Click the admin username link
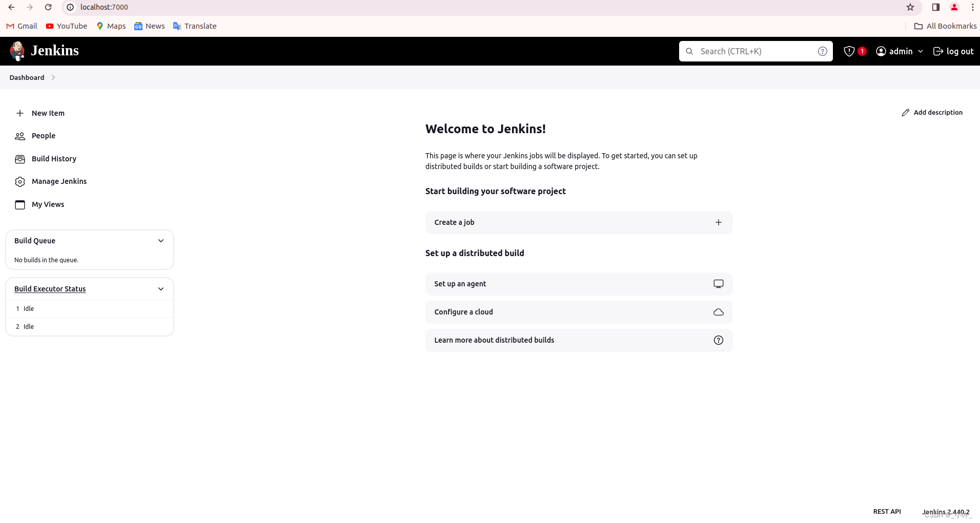Viewport: 980px width, 523px height. coord(901,51)
